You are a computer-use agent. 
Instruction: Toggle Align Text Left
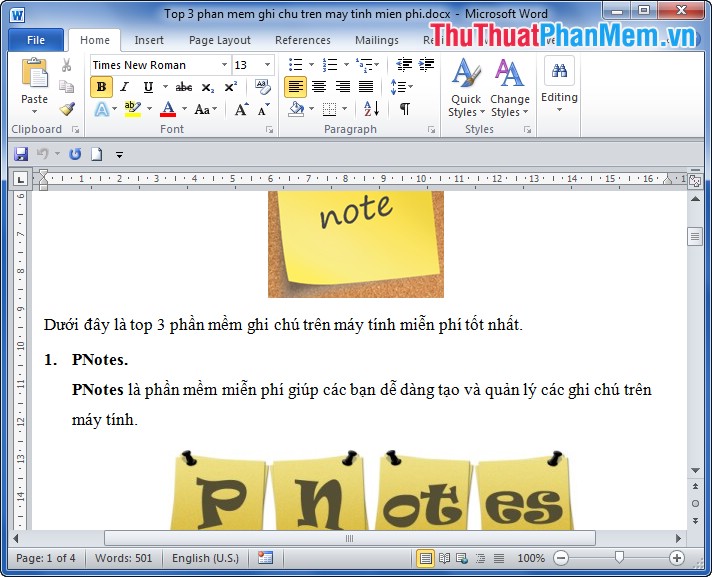pyautogui.click(x=296, y=86)
